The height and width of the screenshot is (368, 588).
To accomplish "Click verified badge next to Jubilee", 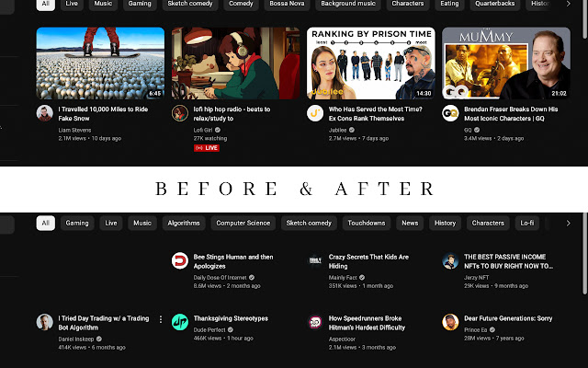I will [352, 130].
